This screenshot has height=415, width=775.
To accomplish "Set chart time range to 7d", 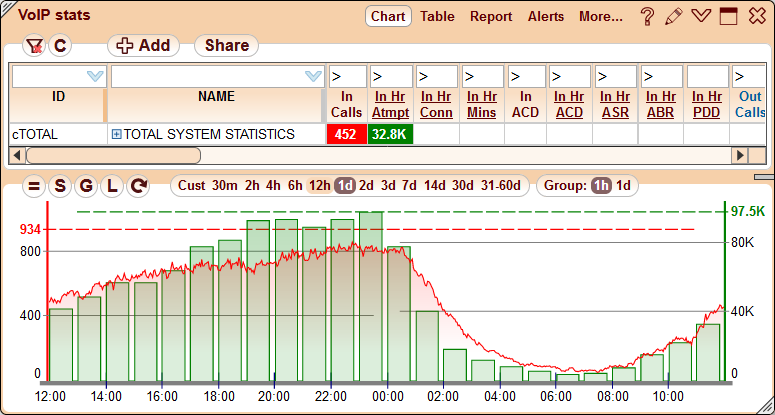I will (x=409, y=185).
